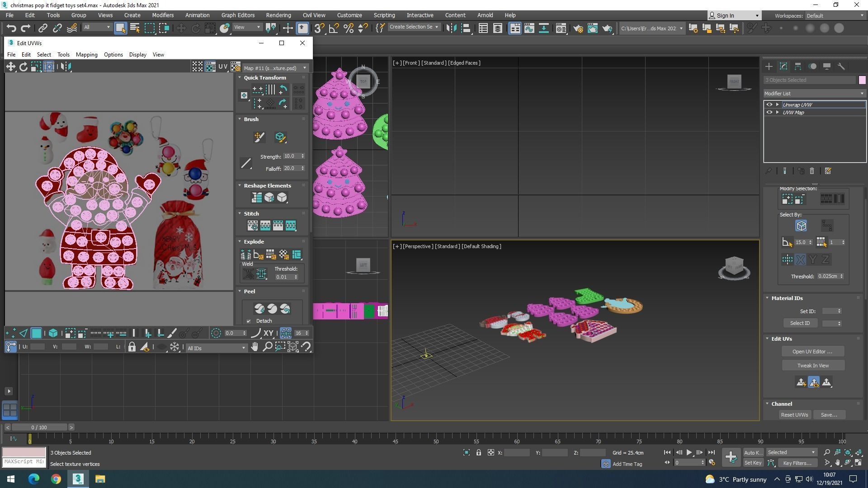Click the Lock Selected Vertices padlock icon

coord(132,347)
